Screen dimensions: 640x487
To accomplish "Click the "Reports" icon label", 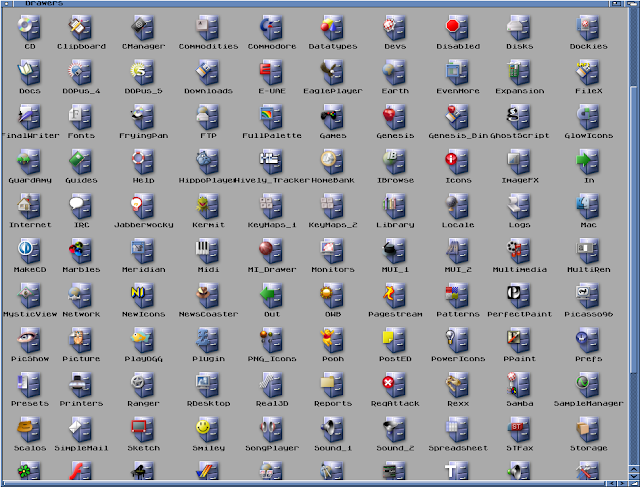I will point(333,403).
